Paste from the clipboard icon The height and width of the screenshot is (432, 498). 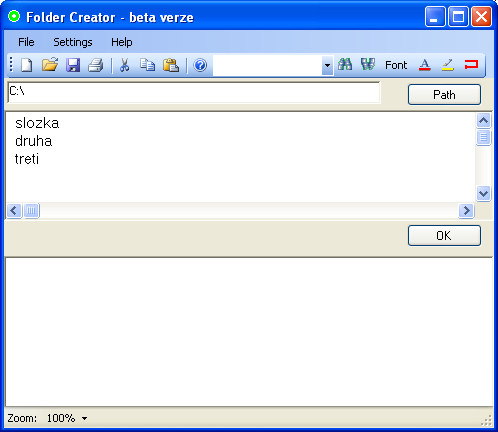click(x=171, y=65)
